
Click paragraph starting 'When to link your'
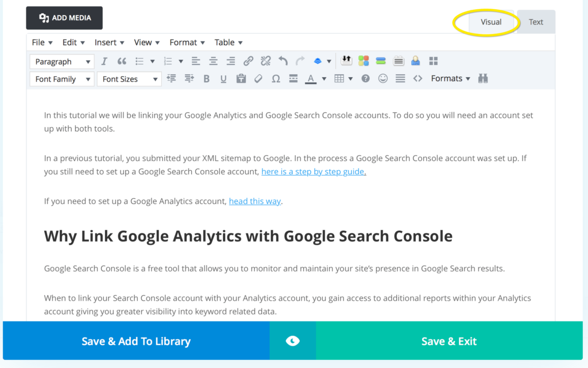point(288,305)
